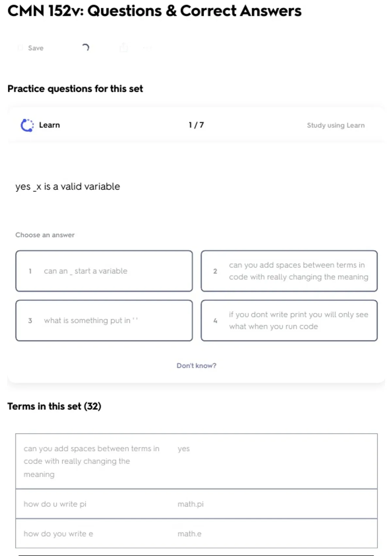Select answer 1 'can an _ start a variable'
The height and width of the screenshot is (556, 392).
click(104, 271)
